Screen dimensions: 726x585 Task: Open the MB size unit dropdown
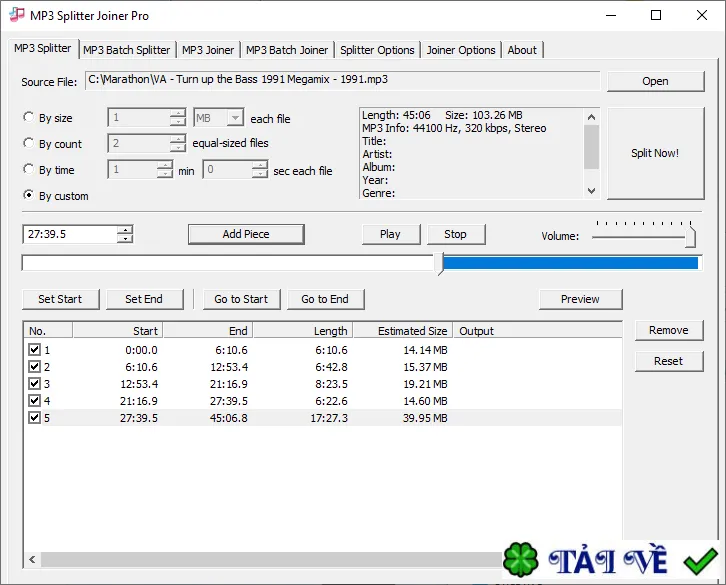click(x=235, y=118)
